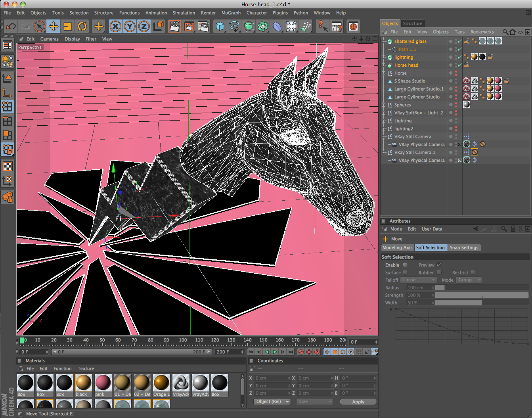The height and width of the screenshot is (418, 532).
Task: Open the Simulation menu
Action: click(x=184, y=13)
